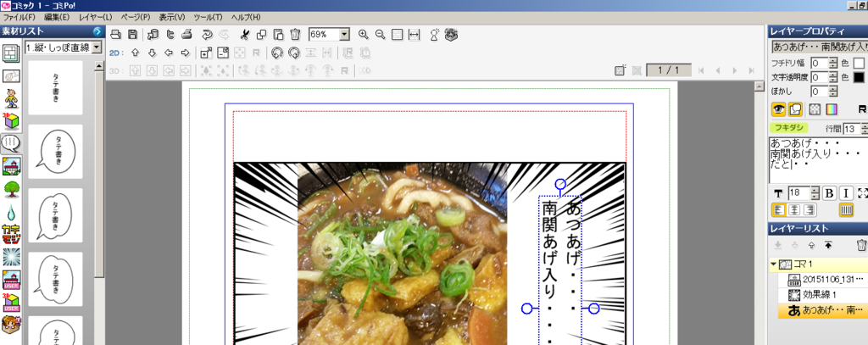This screenshot has height=345, width=868.
Task: Select the background building icon in the sidebar
Action: coord(10,166)
